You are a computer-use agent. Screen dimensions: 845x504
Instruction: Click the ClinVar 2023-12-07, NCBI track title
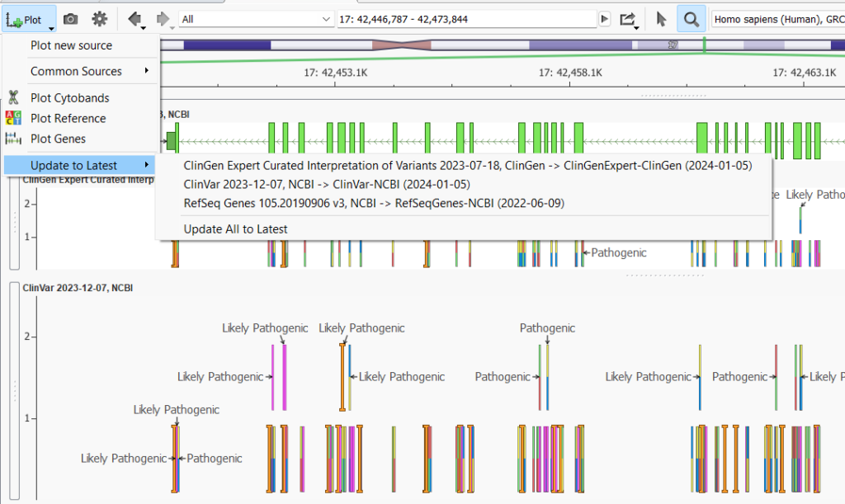coord(78,288)
